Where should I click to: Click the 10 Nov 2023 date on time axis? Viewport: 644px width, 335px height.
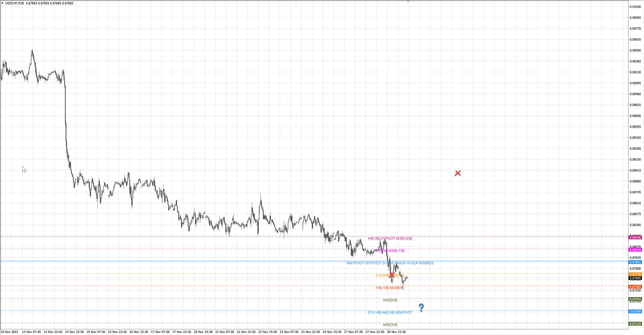tap(10, 332)
